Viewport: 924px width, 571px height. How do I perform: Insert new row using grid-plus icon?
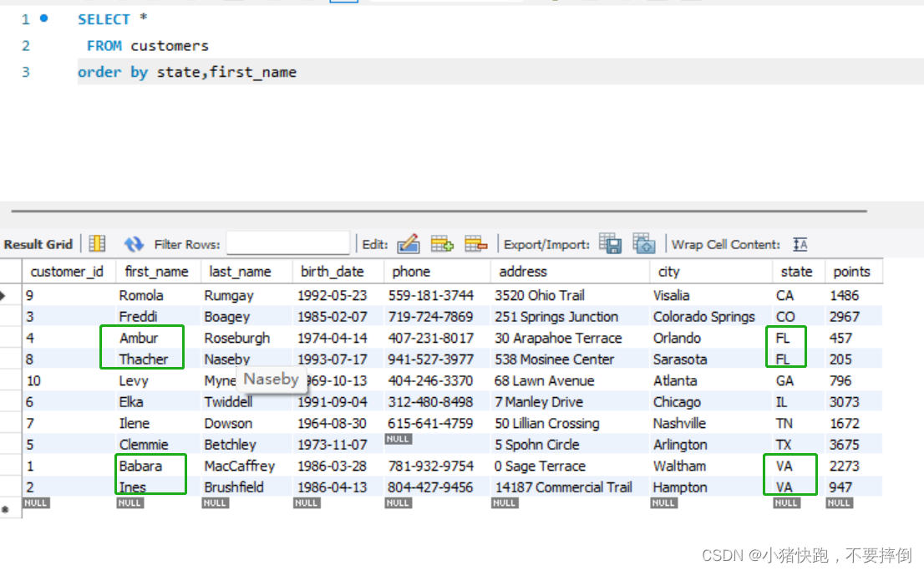(x=442, y=244)
